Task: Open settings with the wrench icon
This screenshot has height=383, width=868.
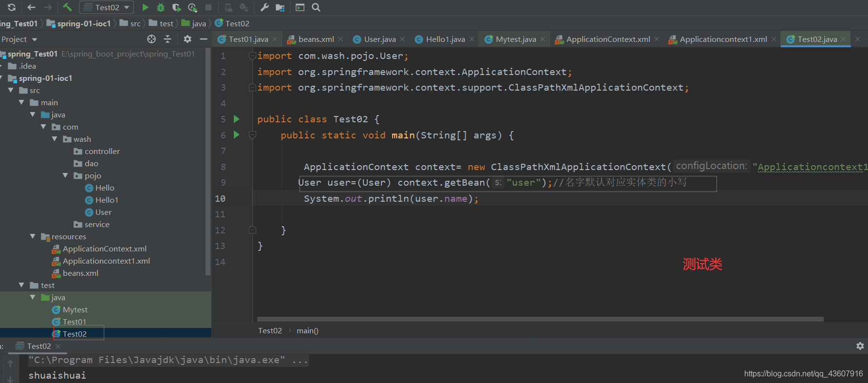Action: click(x=264, y=7)
